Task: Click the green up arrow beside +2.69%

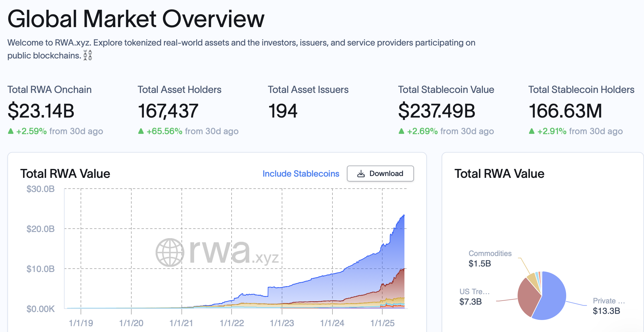Action: pos(401,131)
